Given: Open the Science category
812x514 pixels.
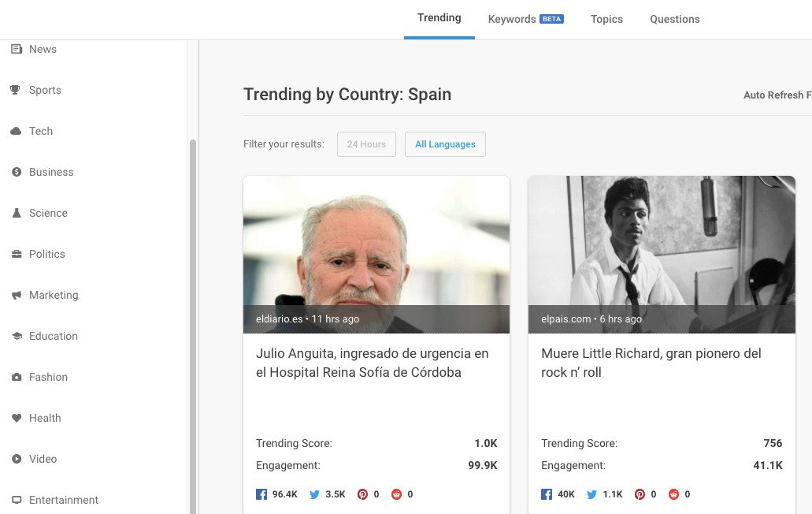Looking at the screenshot, I should 48,213.
